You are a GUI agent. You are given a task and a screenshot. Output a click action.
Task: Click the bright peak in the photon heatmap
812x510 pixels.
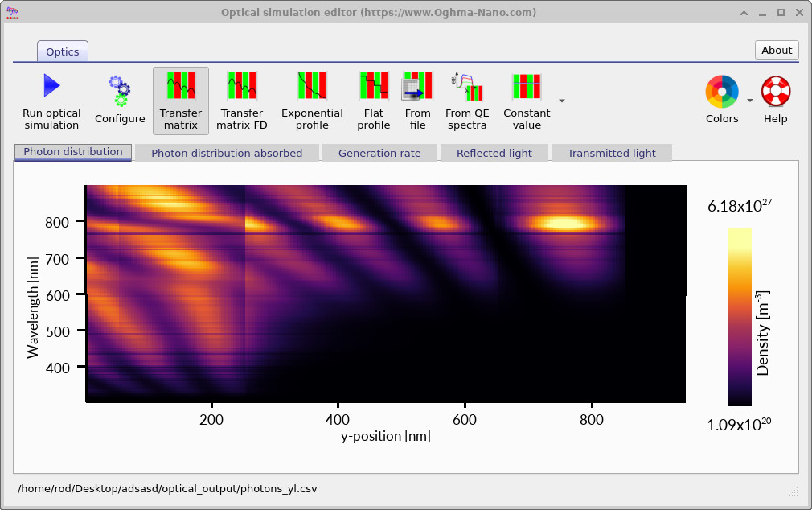pos(564,224)
